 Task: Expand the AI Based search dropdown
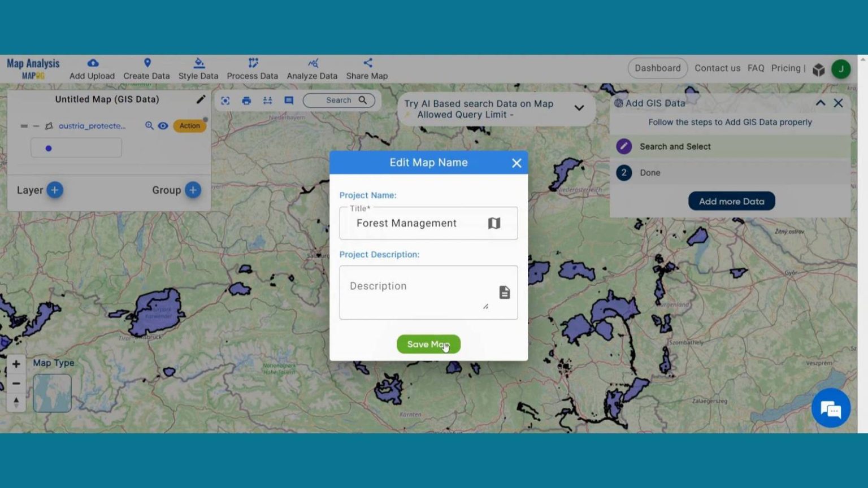(579, 108)
